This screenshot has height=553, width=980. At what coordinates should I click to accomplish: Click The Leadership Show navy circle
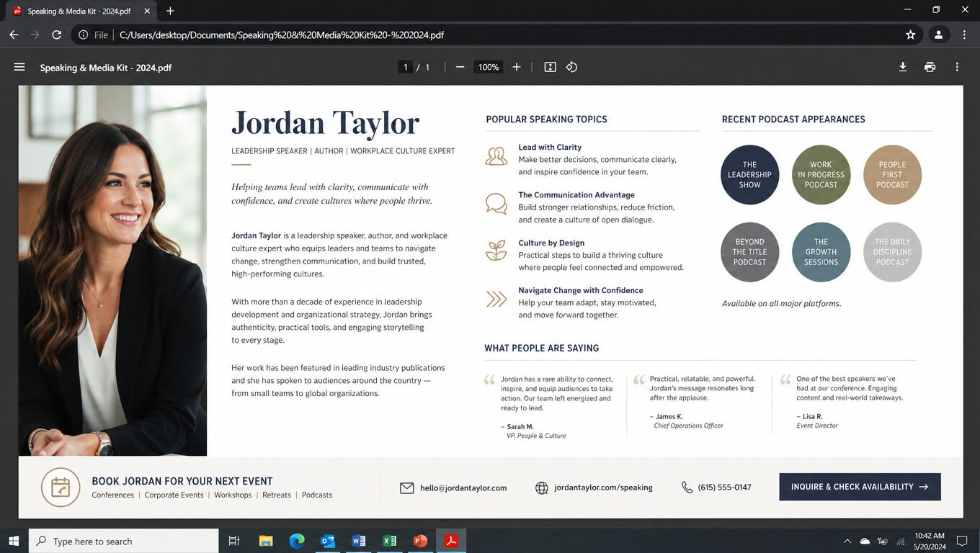point(750,175)
